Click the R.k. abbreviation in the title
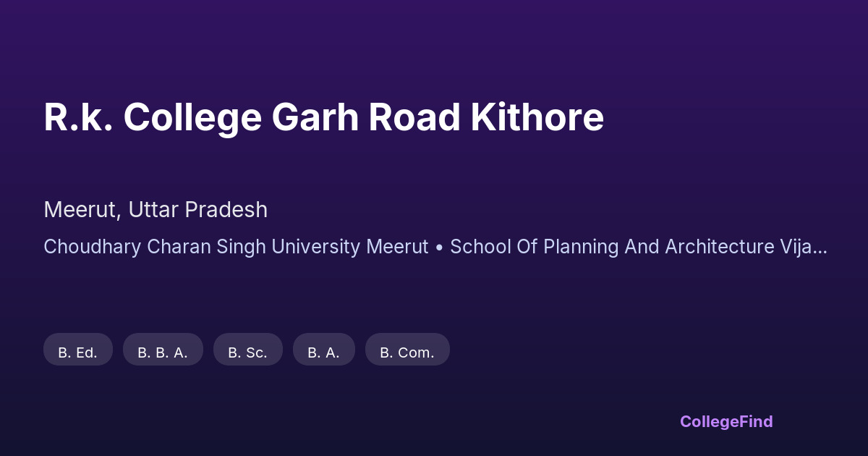Image resolution: width=868 pixels, height=456 pixels. pos(77,118)
